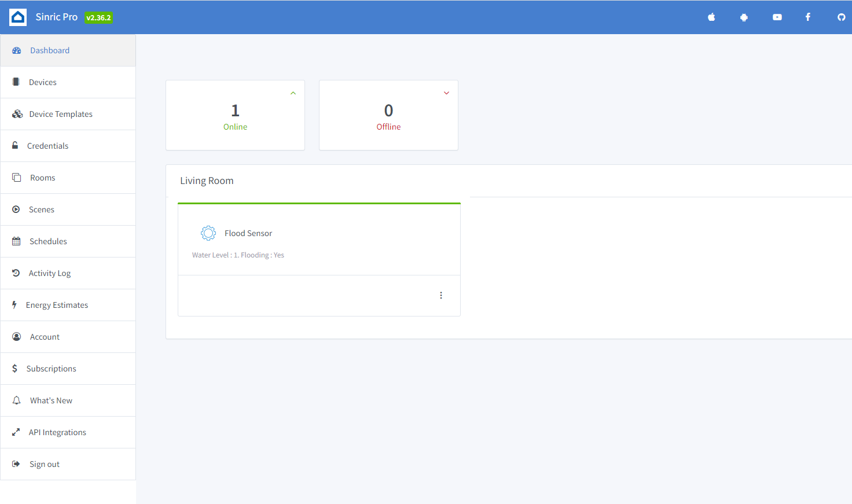Image resolution: width=852 pixels, height=504 pixels.
Task: Open the GitHub icon in header
Action: [x=841, y=17]
